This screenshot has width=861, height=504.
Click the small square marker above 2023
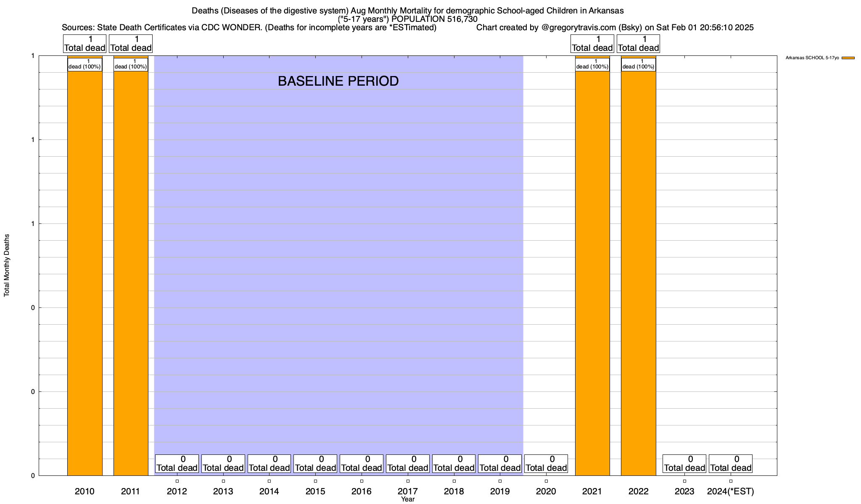pyautogui.click(x=684, y=481)
